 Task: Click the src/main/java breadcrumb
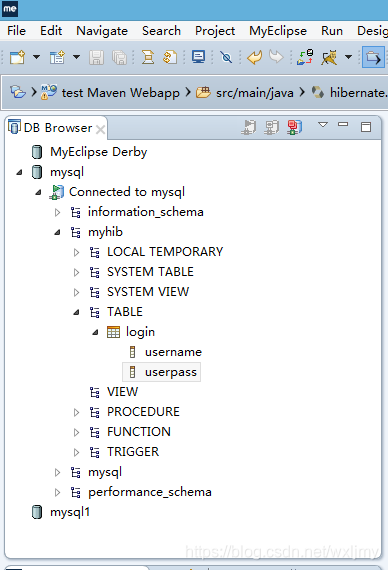pos(255,93)
